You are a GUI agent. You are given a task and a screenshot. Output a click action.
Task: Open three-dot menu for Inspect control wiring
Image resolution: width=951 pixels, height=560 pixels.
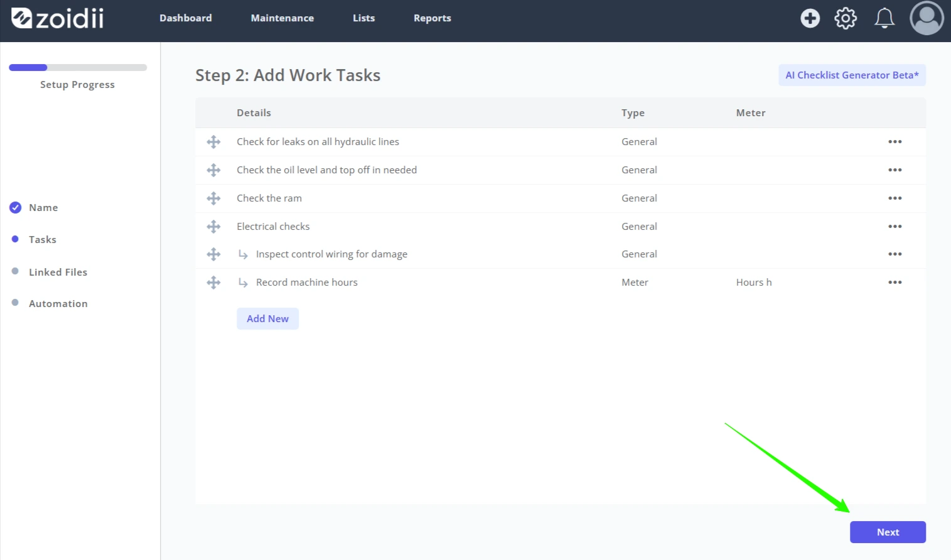895,254
